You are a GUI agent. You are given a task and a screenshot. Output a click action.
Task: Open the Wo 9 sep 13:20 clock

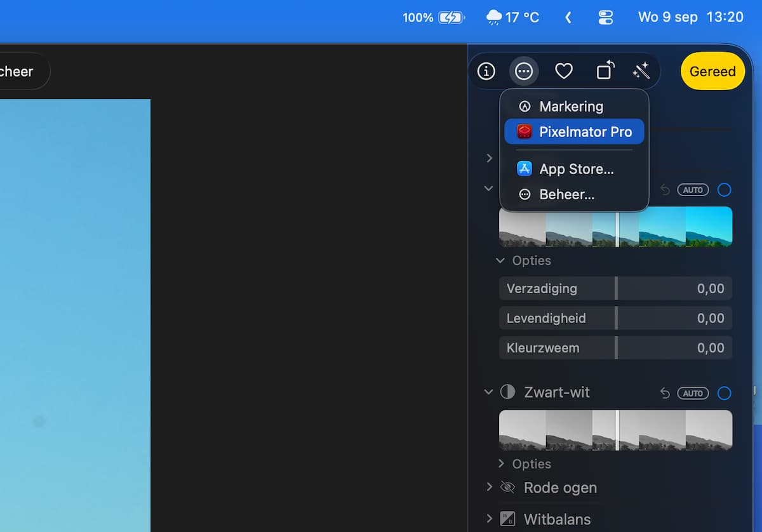click(690, 18)
